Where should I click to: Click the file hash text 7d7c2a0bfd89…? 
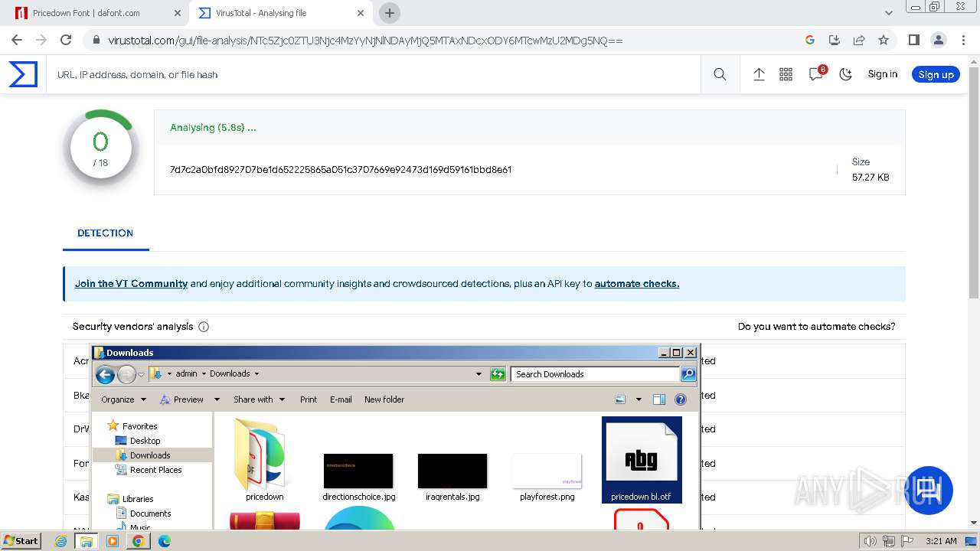(x=341, y=169)
